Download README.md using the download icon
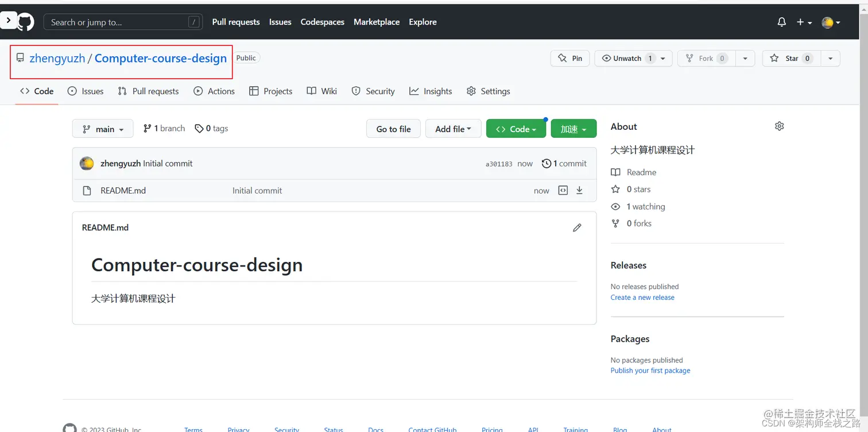This screenshot has width=868, height=432. click(x=579, y=190)
